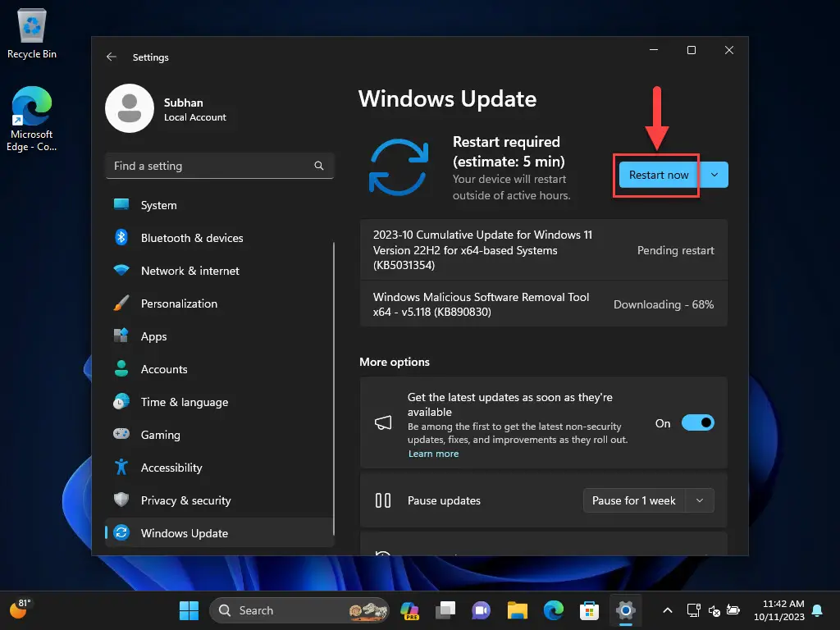Open Accessibility settings section
Image resolution: width=840 pixels, height=630 pixels.
[x=220, y=468]
